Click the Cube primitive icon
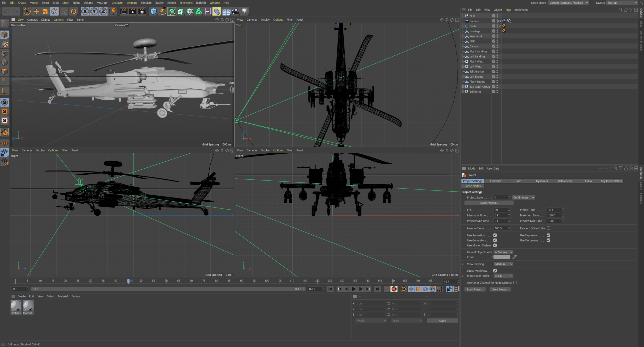644x347 pixels. tap(153, 11)
